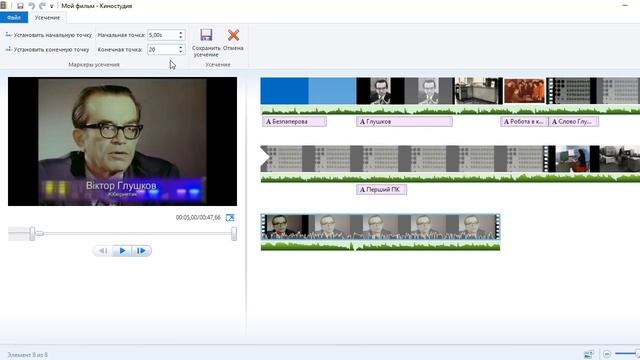The height and width of the screenshot is (360, 640).
Task: Click the thumbnail size icon in status bar
Action: 589,354
